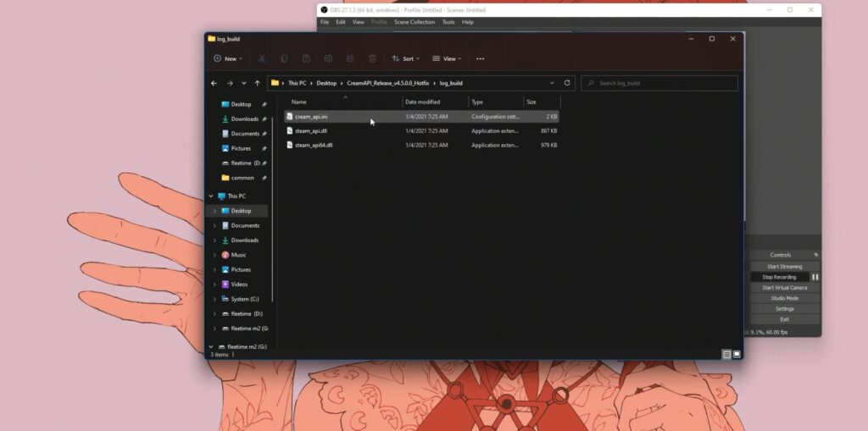Select fleetime (D:) under This PC

(x=242, y=313)
